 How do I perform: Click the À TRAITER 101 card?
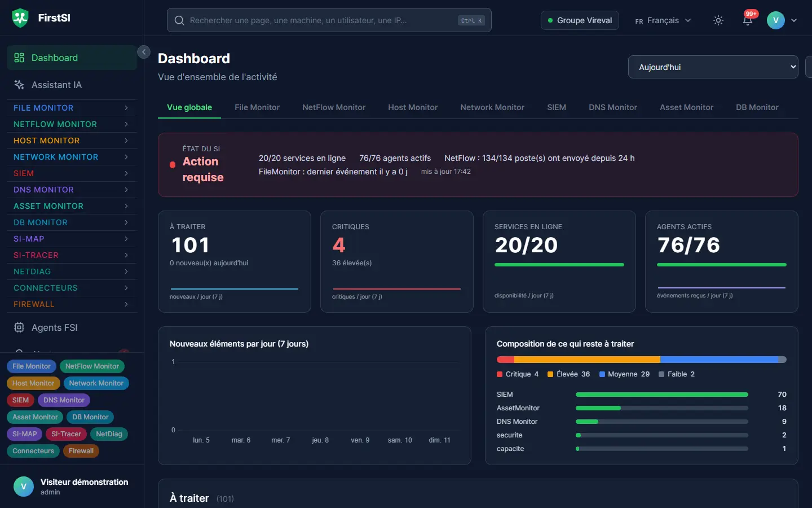click(x=235, y=261)
